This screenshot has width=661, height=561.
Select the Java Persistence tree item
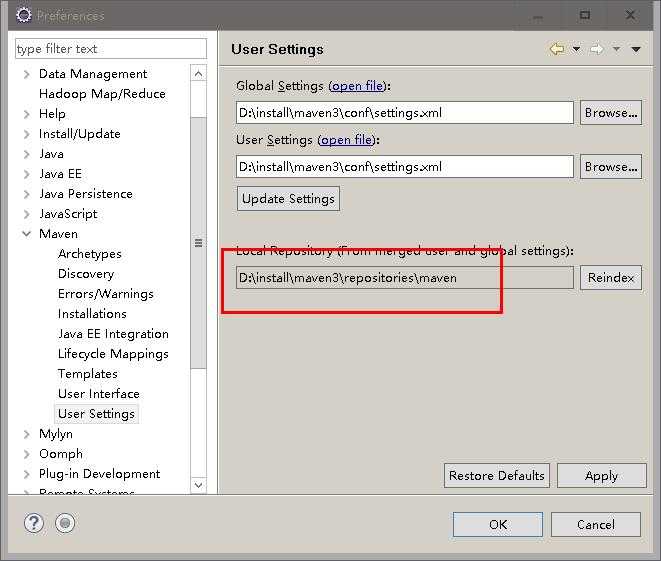tap(86, 194)
